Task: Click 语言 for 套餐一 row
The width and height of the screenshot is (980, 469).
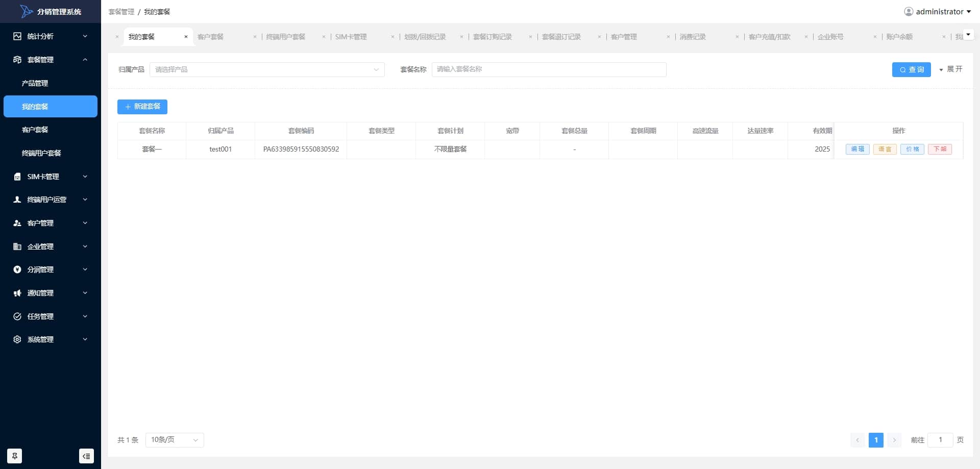Action: 885,149
